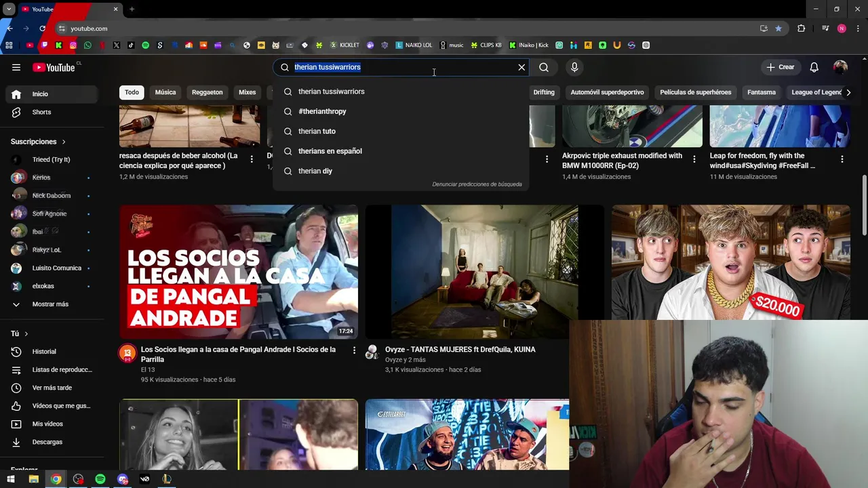
Task: Expand the Tú section
Action: pos(19,333)
